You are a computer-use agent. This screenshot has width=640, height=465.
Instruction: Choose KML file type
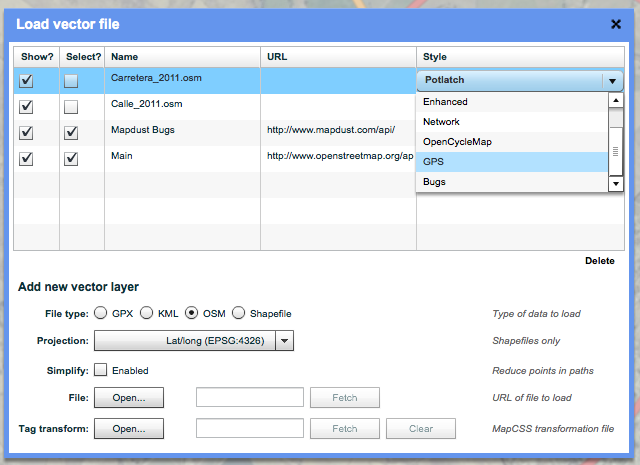(147, 314)
